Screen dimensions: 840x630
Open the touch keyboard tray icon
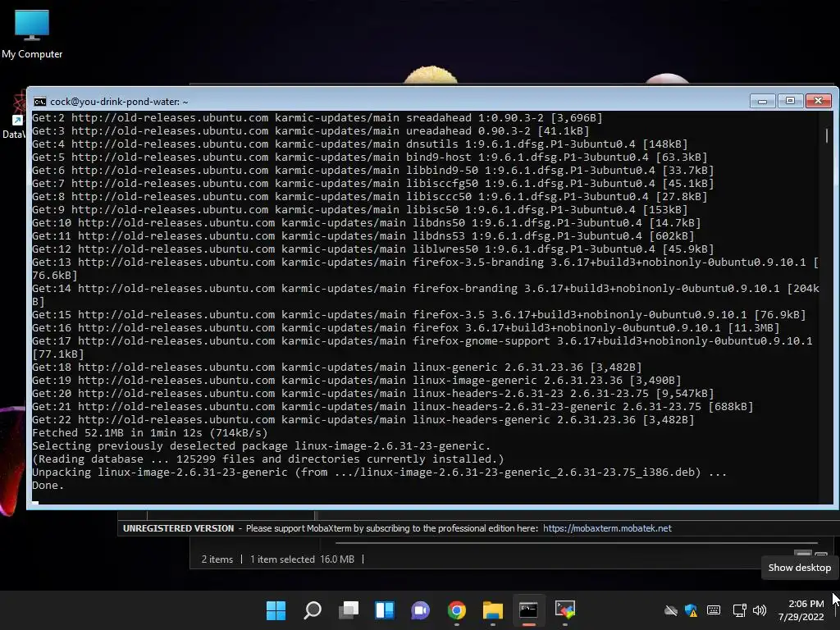[714, 610]
